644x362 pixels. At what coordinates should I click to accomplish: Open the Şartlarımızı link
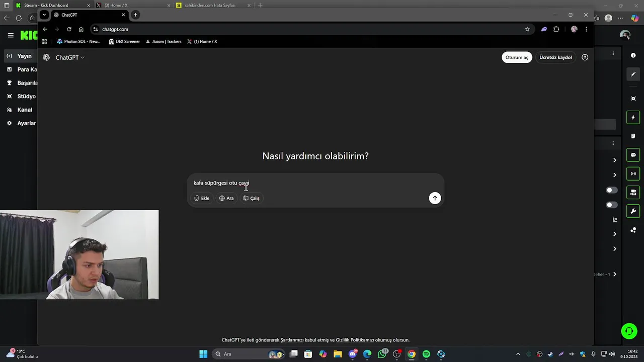pyautogui.click(x=292, y=340)
